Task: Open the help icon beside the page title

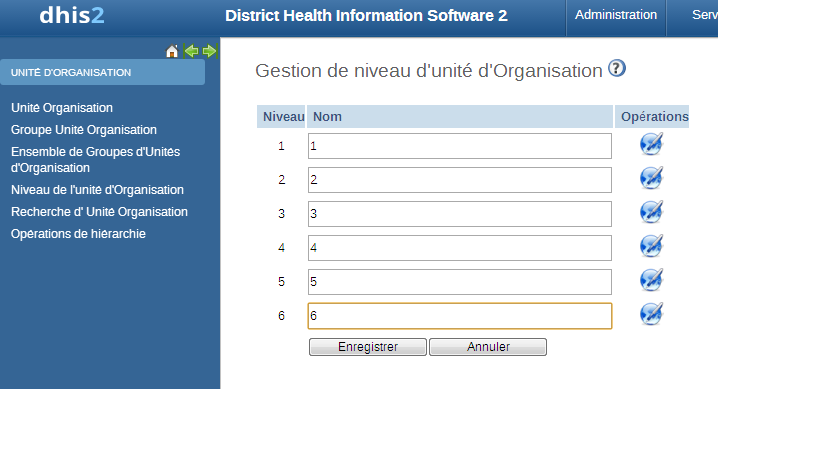Action: (617, 69)
